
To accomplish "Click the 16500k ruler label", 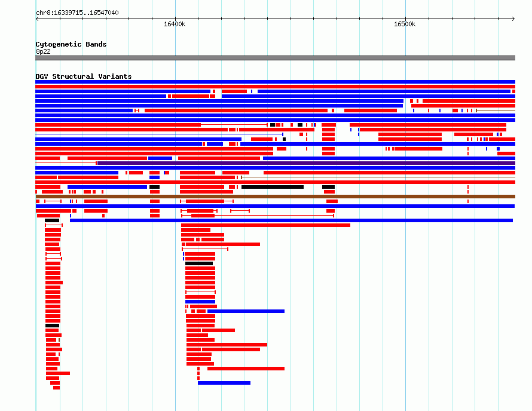I will (x=405, y=24).
